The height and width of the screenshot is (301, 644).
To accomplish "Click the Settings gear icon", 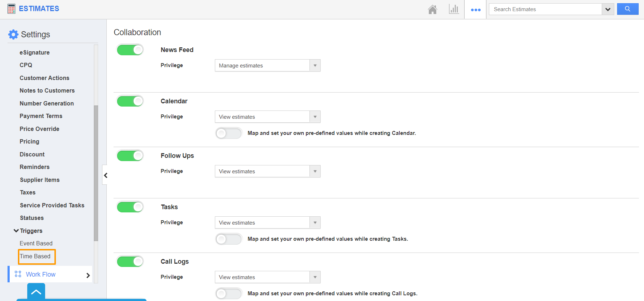I will [x=13, y=34].
